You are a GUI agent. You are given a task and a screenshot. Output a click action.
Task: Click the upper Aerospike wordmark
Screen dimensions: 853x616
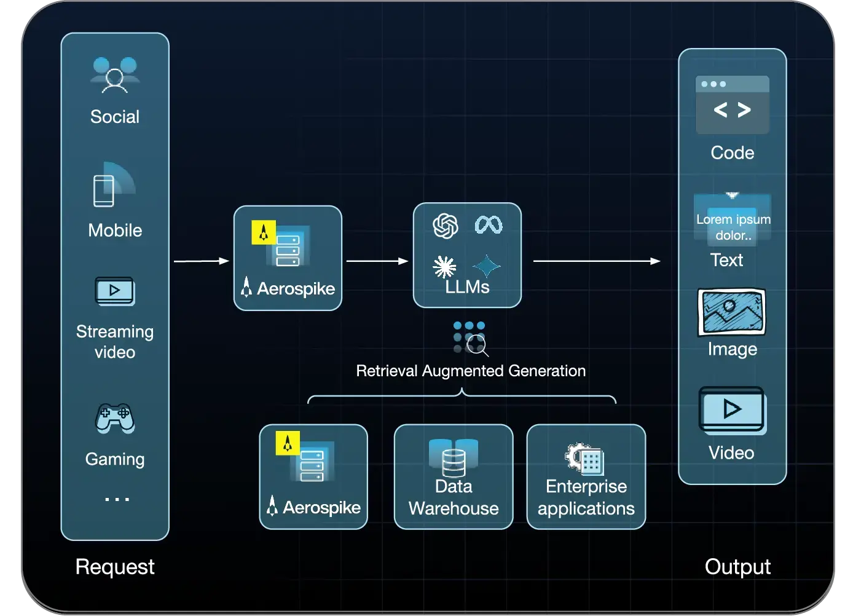288,288
